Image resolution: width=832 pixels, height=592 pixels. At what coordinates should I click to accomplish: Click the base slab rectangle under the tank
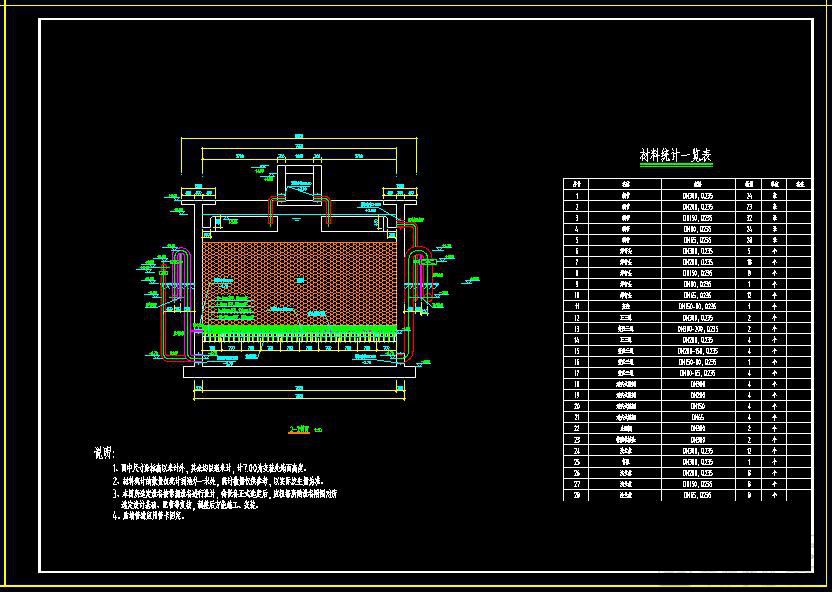coord(300,371)
